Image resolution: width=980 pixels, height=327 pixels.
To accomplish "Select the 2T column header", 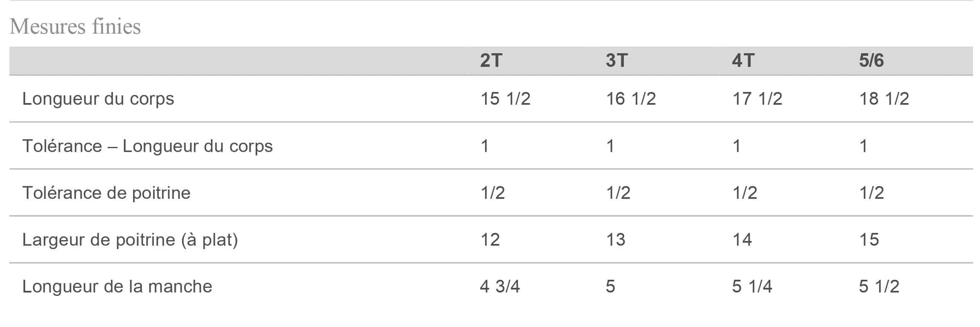I will (491, 60).
